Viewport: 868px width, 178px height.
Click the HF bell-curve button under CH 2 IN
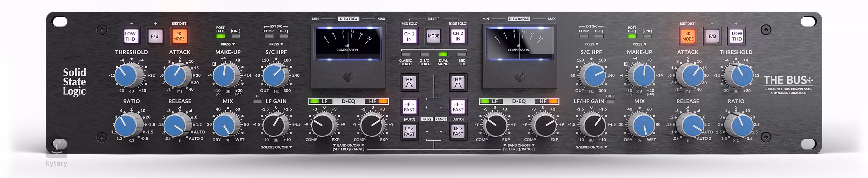point(458,83)
